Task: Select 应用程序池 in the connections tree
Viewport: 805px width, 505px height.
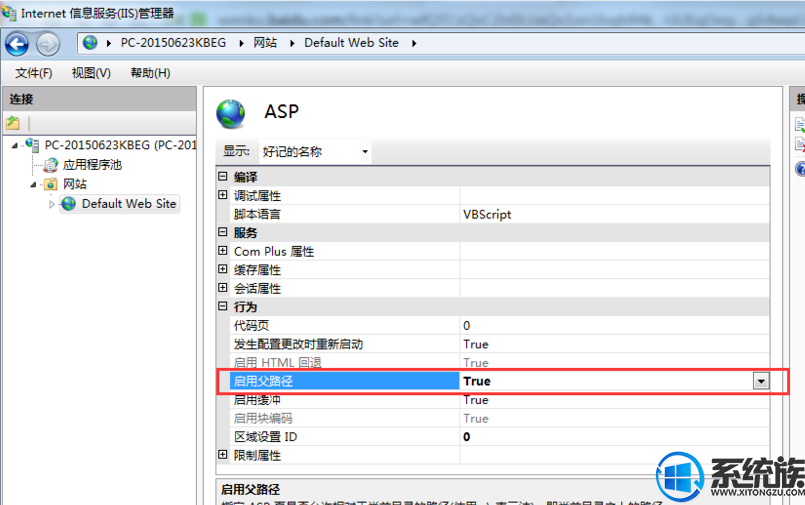Action: click(x=92, y=165)
